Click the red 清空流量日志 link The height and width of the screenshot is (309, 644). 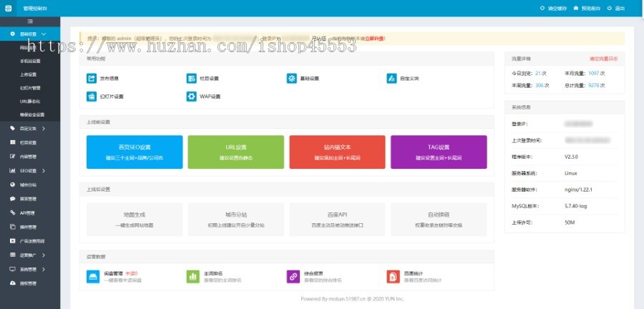tap(603, 59)
